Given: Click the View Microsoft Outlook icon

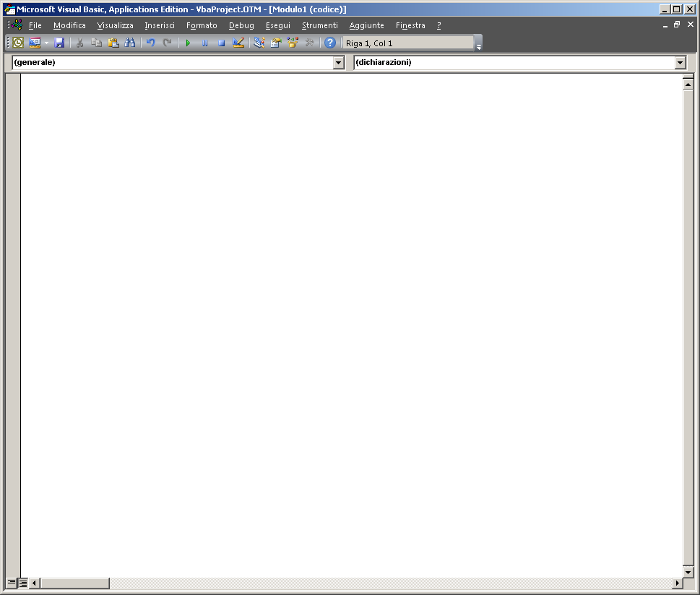Looking at the screenshot, I should [18, 43].
